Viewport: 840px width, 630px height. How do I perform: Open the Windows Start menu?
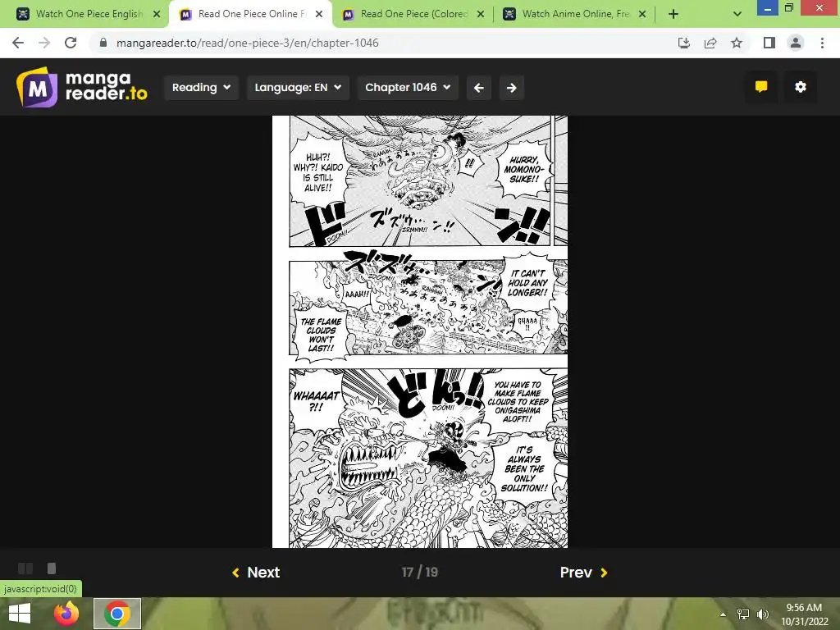[x=20, y=614]
